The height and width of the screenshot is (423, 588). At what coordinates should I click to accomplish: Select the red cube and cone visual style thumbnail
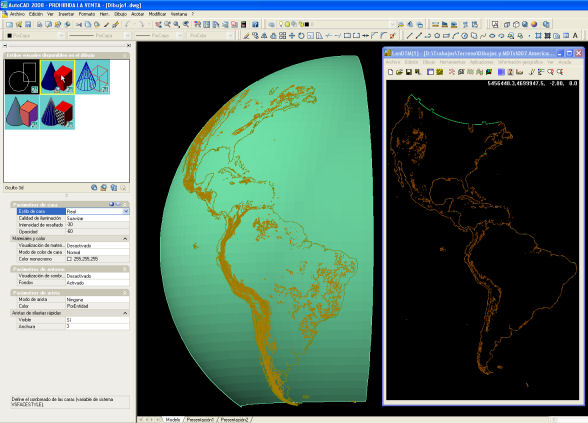point(57,77)
